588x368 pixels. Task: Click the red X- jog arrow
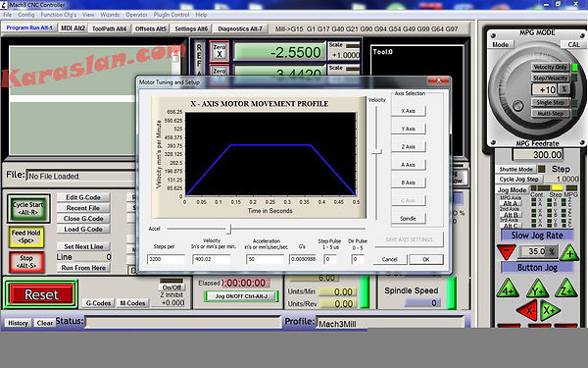527,310
